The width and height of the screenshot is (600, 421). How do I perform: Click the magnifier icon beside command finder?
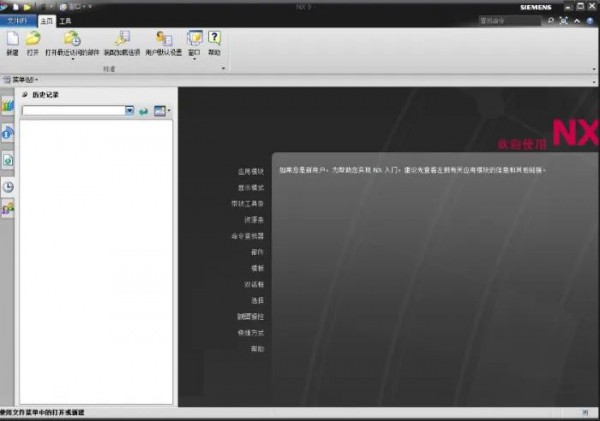pyautogui.click(x=551, y=21)
